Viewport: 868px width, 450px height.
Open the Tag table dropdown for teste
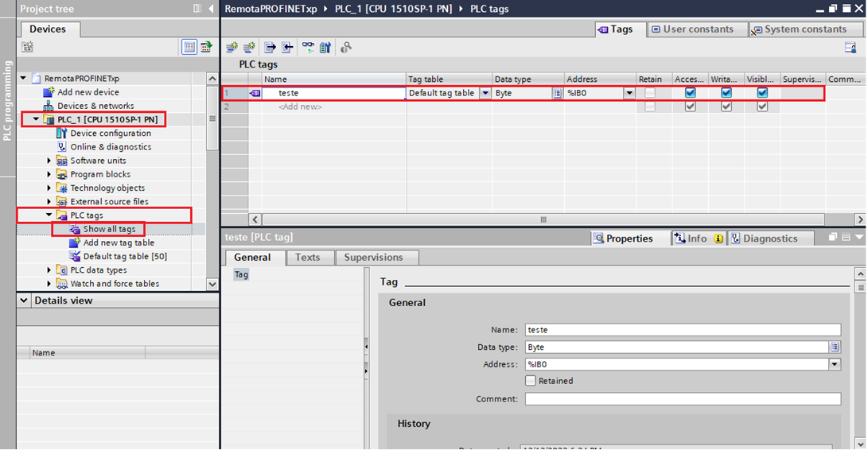pyautogui.click(x=485, y=93)
